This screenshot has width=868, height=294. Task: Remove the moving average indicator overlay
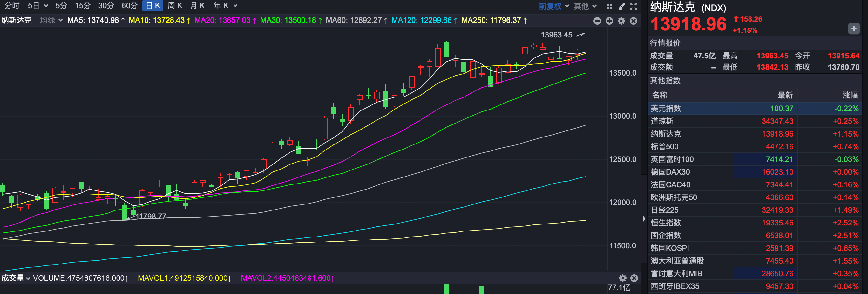coord(634,21)
